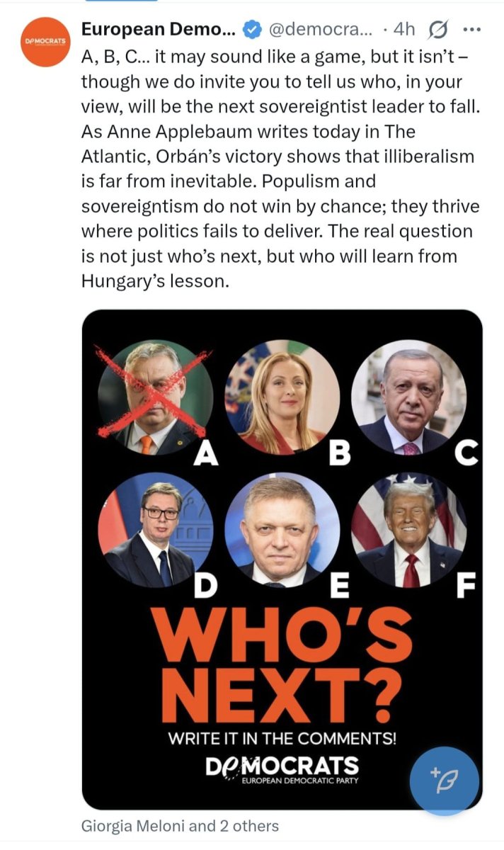The image size is (504, 850).
Task: Tap the circular portrait labeled E
Action: point(282,531)
